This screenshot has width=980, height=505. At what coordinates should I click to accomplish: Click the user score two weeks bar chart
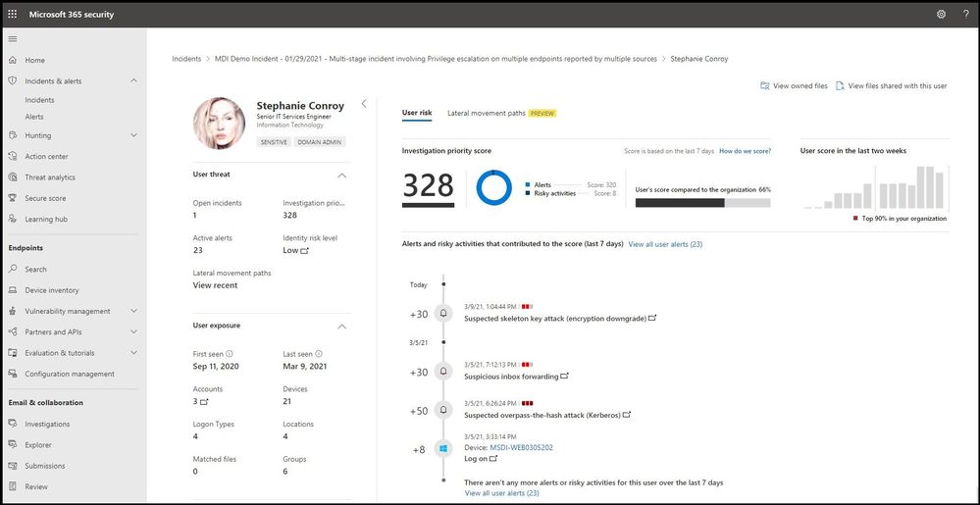click(876, 187)
